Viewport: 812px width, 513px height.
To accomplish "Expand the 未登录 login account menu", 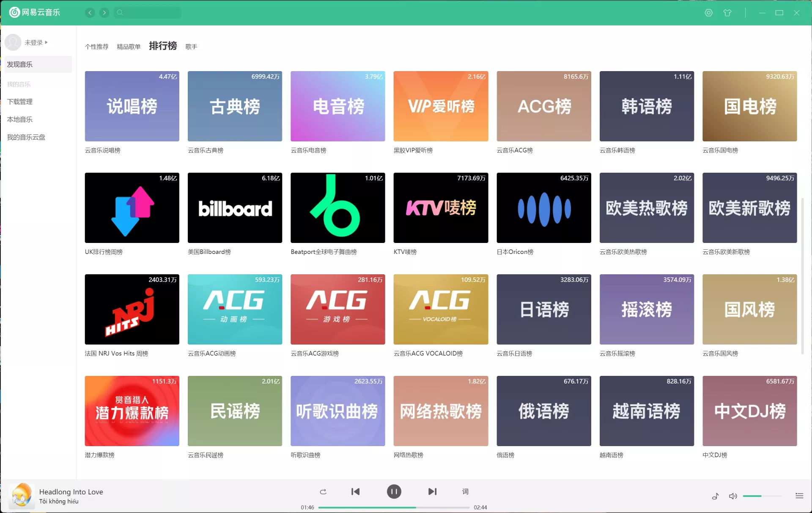I will [x=33, y=42].
